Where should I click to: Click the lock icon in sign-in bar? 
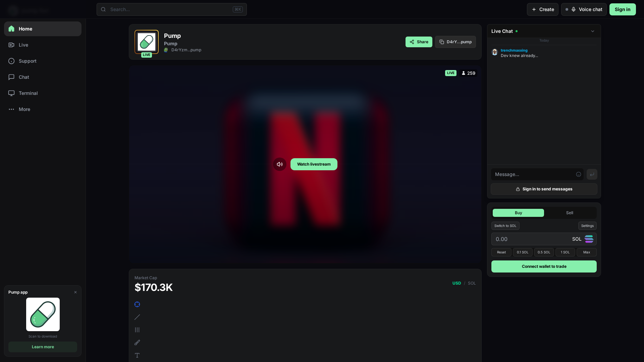pyautogui.click(x=518, y=189)
